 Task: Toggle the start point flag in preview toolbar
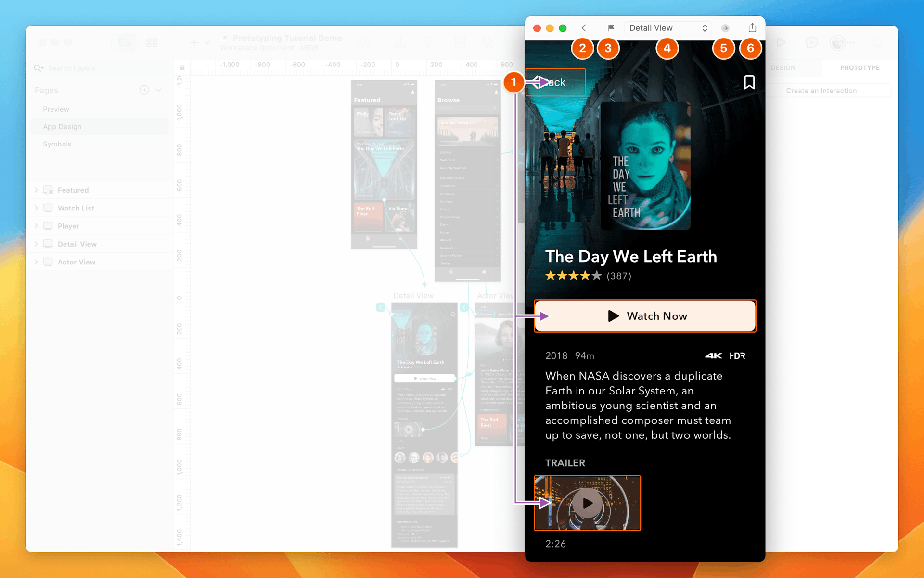pyautogui.click(x=611, y=28)
